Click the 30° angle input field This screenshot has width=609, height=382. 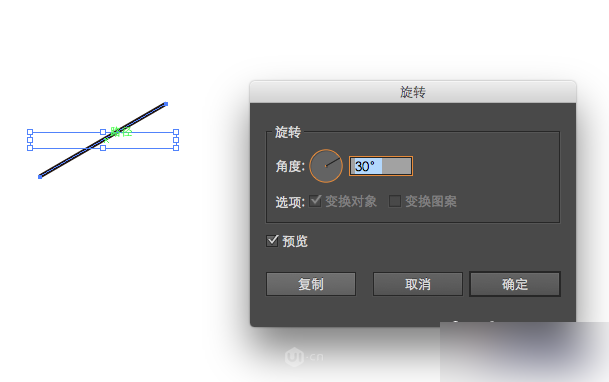381,166
